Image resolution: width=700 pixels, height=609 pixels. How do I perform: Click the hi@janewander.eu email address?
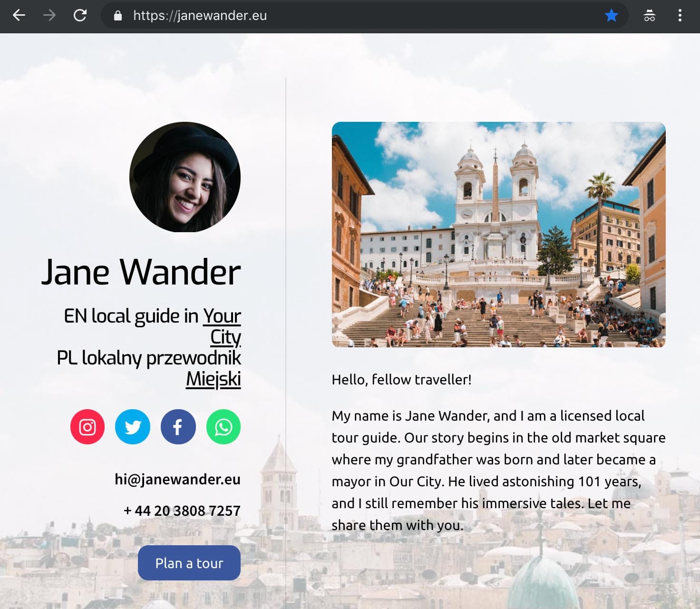(x=177, y=479)
